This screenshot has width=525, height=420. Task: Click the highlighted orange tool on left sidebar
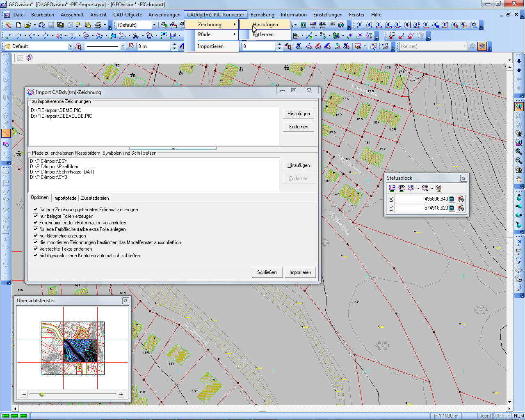(x=6, y=133)
